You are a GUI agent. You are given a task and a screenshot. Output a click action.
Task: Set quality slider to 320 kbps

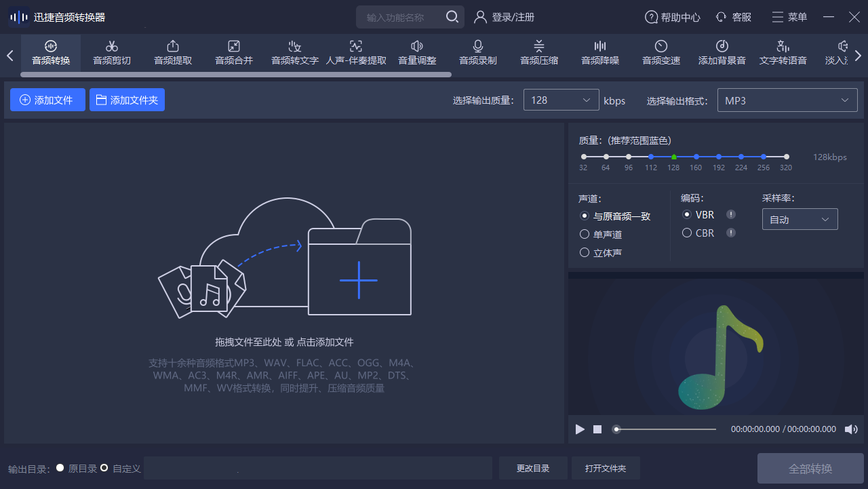click(x=786, y=156)
